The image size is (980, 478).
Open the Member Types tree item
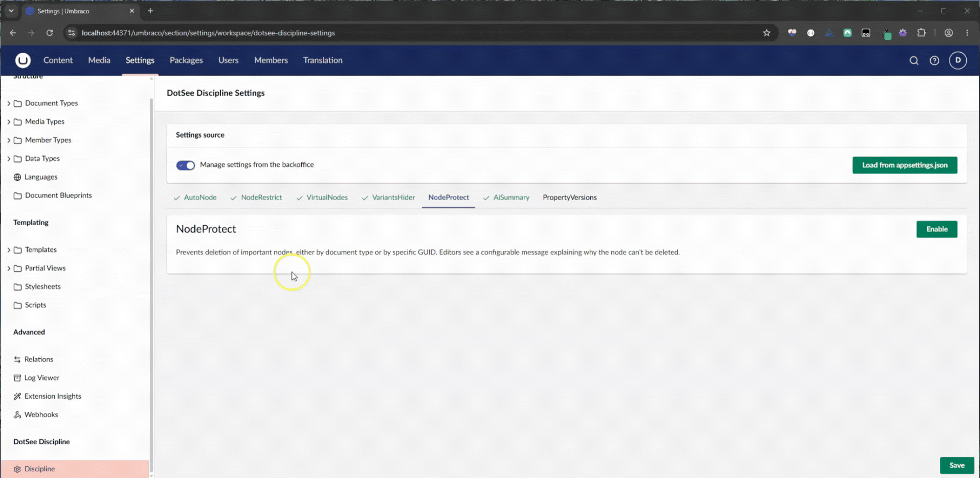(48, 140)
